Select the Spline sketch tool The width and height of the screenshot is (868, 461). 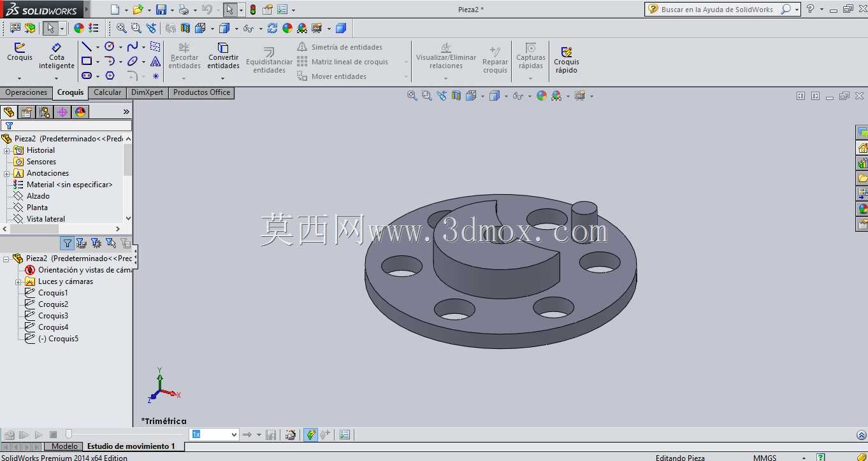pos(133,46)
